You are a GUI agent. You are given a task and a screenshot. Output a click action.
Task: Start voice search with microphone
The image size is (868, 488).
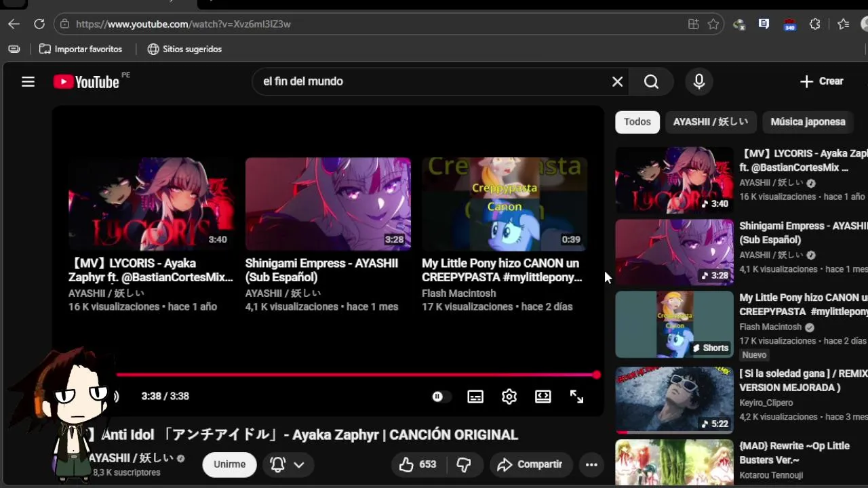[699, 82]
